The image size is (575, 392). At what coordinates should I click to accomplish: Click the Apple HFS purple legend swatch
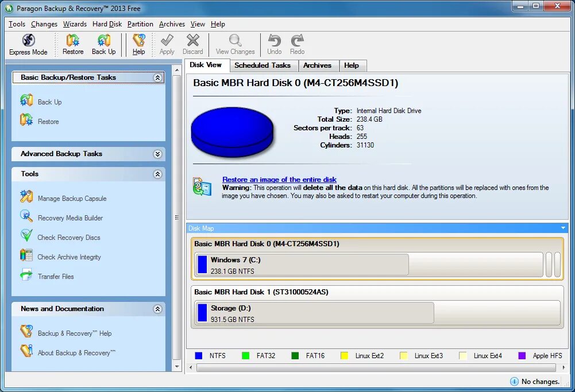[x=522, y=355]
